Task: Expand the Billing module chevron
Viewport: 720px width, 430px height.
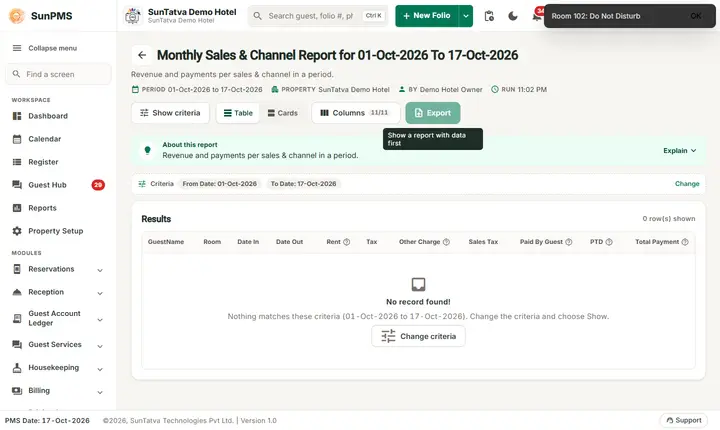Action: pos(100,392)
